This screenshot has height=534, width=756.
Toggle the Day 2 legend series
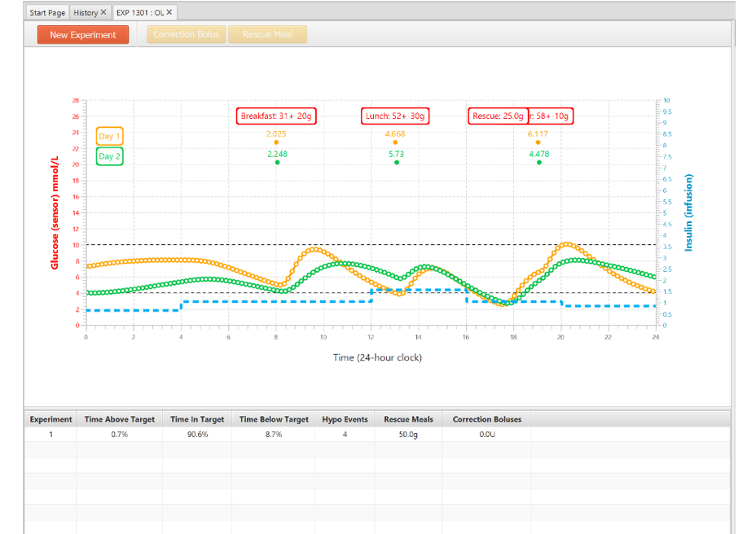click(x=109, y=156)
